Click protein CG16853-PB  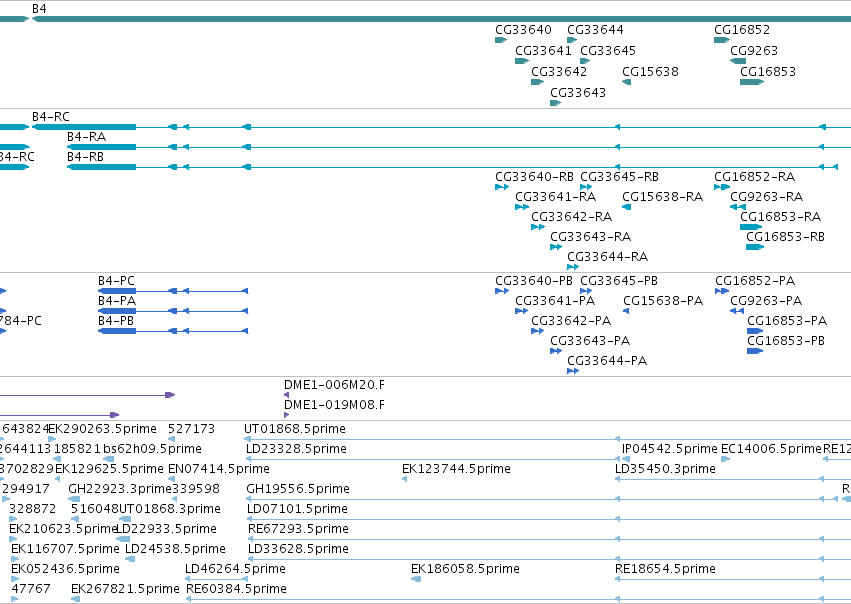tap(786, 341)
